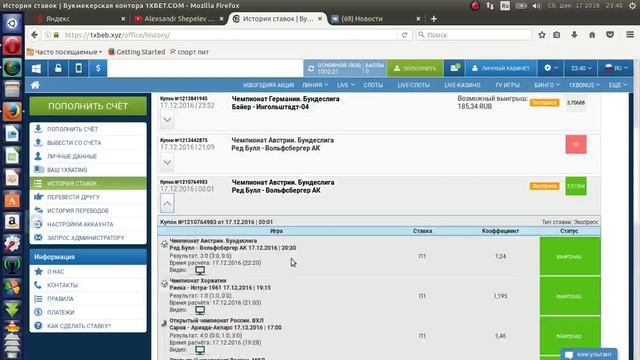This screenshot has height=360, width=640.
Task: Open video for Саров - Ариада-Акпарс match
Action: point(200,350)
